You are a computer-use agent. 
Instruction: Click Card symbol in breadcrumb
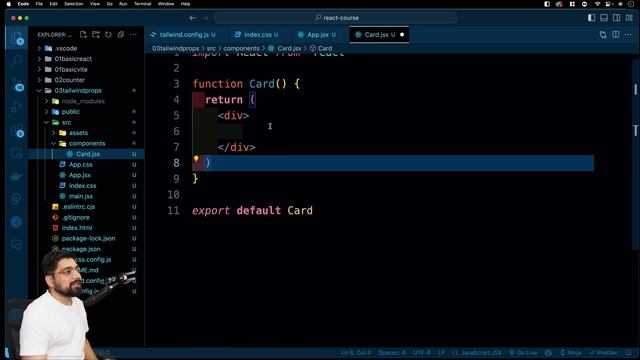(x=321, y=48)
